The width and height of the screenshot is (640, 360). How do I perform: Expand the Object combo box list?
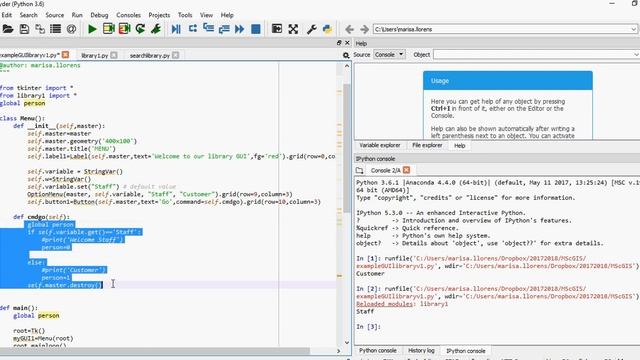[636, 54]
